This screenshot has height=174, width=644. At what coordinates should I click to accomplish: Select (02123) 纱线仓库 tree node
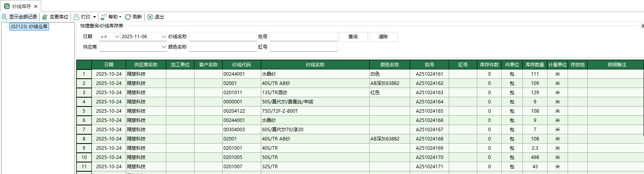29,27
